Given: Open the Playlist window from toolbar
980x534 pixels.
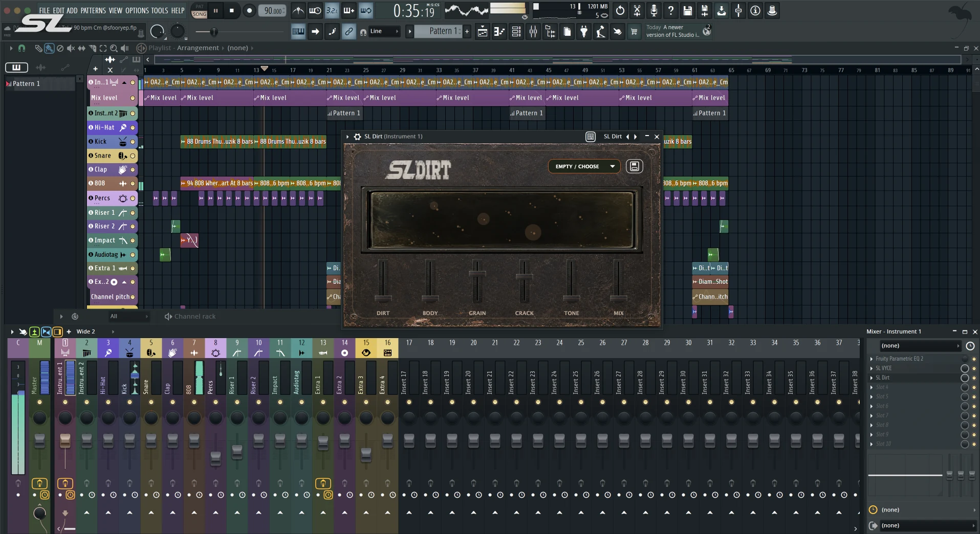Looking at the screenshot, I should 482,32.
